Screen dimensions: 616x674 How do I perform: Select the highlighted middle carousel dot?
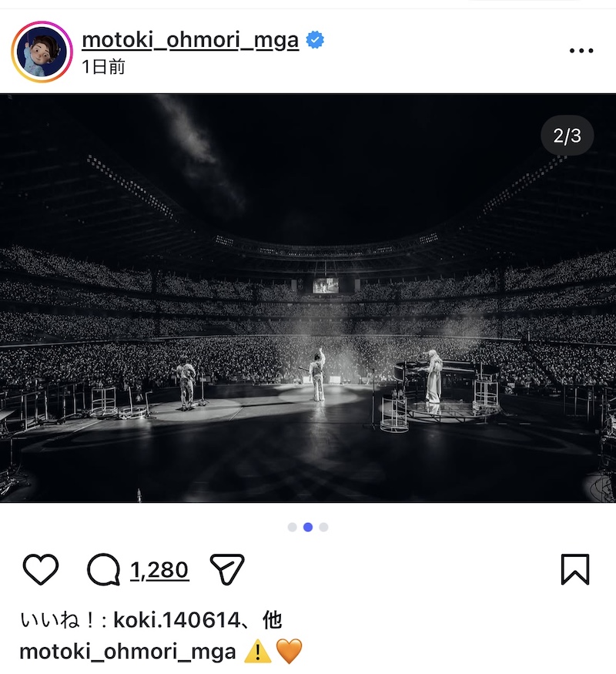click(x=308, y=527)
